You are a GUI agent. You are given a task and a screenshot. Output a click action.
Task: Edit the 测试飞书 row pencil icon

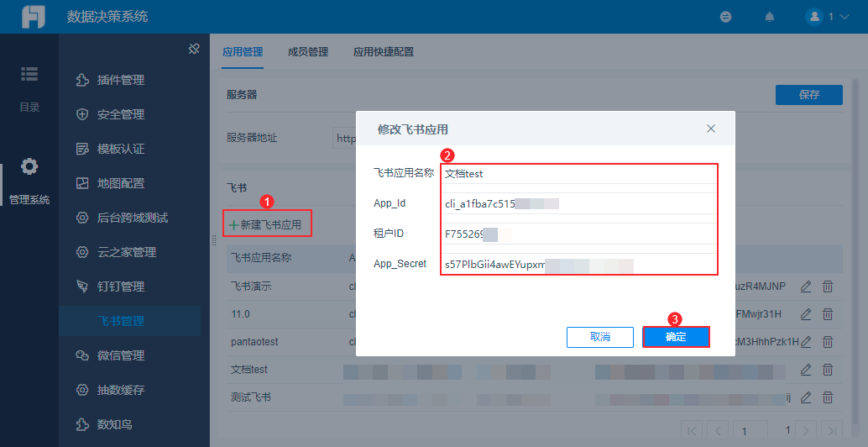coord(806,397)
